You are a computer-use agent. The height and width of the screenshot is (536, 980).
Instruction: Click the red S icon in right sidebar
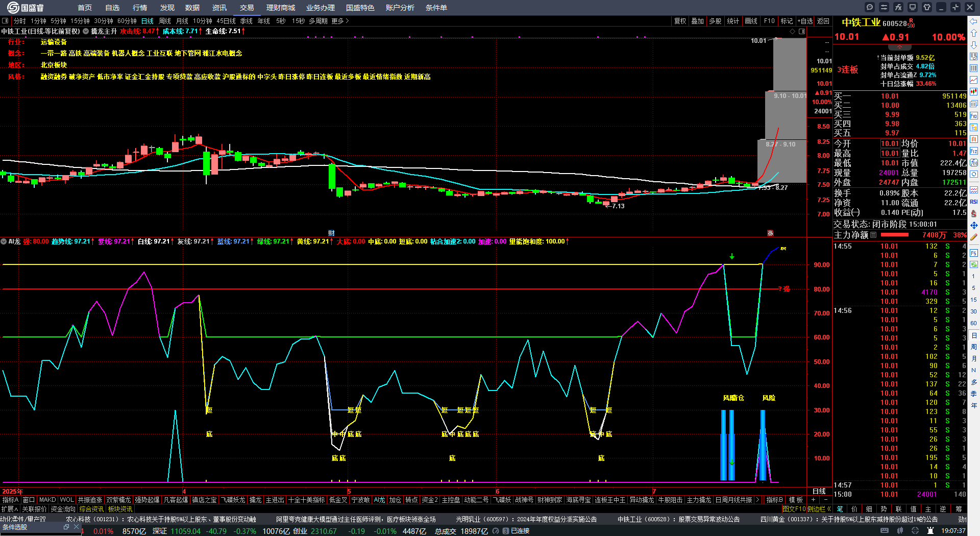tap(974, 213)
